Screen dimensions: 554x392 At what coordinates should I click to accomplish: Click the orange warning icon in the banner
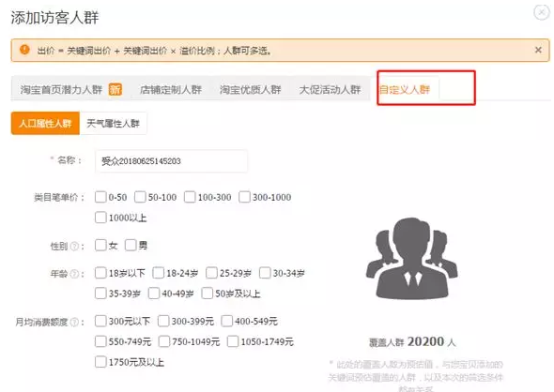pyautogui.click(x=24, y=50)
